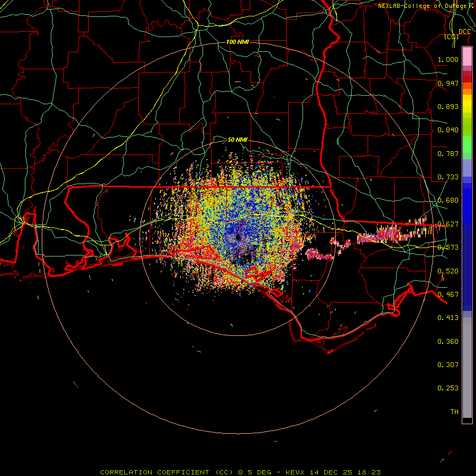Pick the pink swatch atop the color bar
Screen dimensions: 476x476
tap(467, 57)
